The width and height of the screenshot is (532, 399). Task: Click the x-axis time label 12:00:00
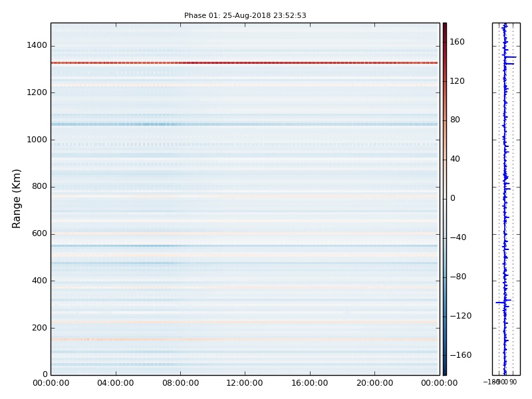click(245, 383)
